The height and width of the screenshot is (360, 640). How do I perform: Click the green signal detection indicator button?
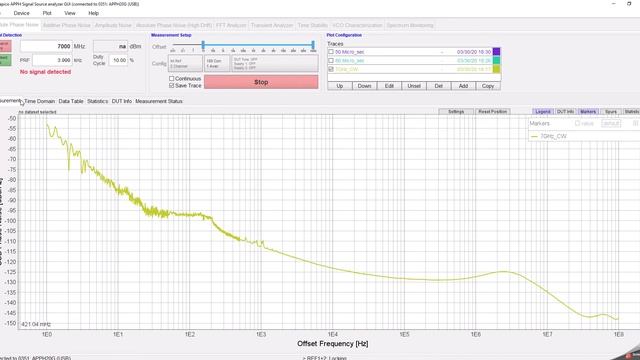click(5, 60)
